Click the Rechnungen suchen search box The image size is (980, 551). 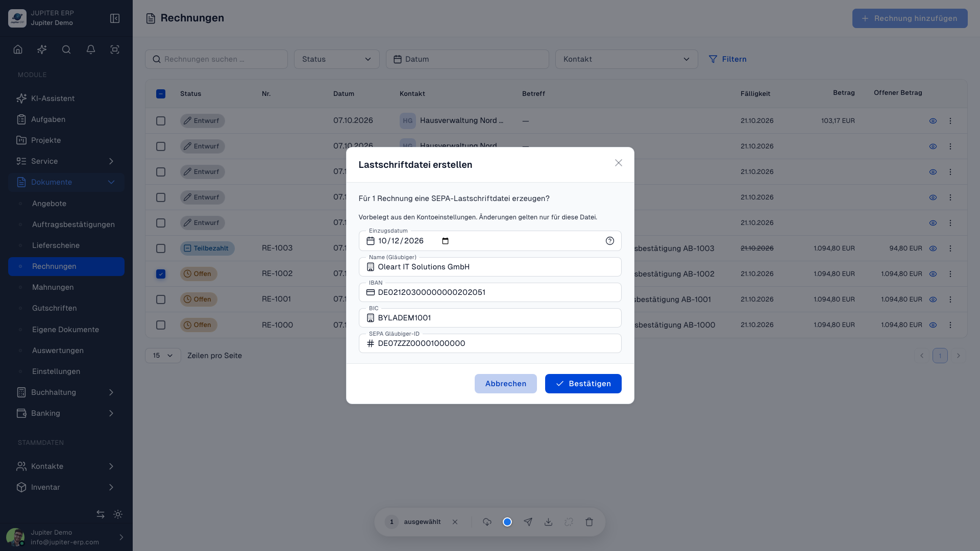[216, 59]
